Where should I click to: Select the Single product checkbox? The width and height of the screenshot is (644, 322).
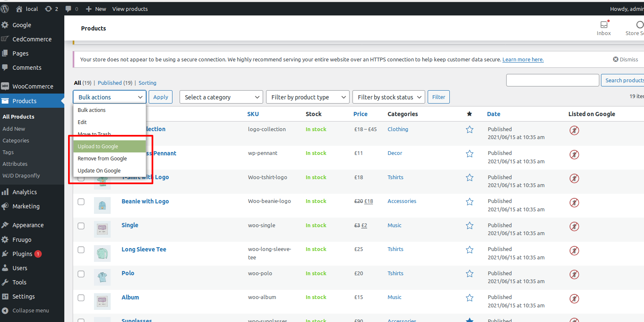pyautogui.click(x=81, y=226)
